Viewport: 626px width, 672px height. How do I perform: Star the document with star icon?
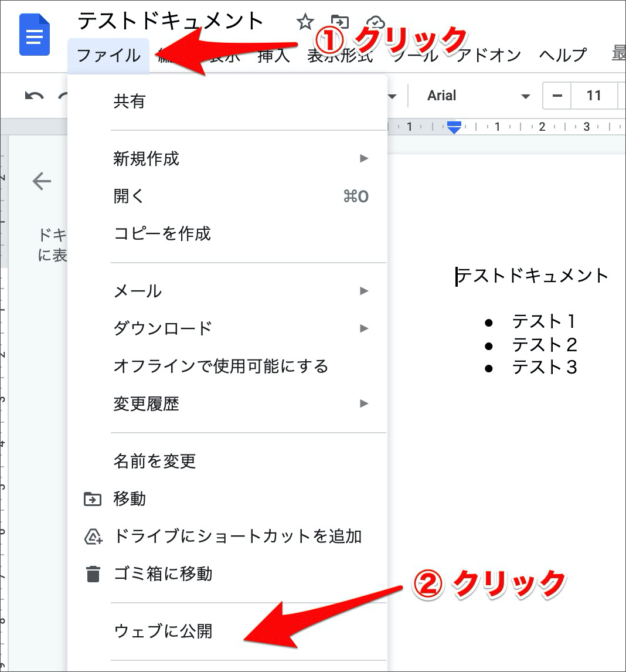[x=305, y=23]
